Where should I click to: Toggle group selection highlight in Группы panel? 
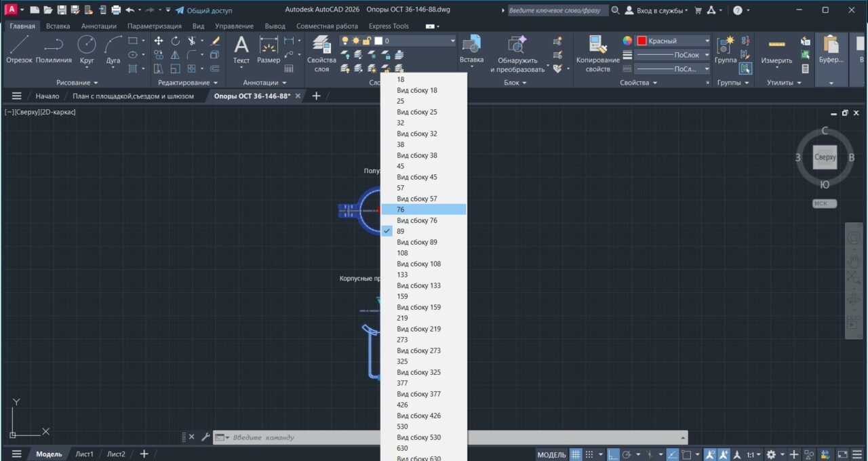[745, 68]
